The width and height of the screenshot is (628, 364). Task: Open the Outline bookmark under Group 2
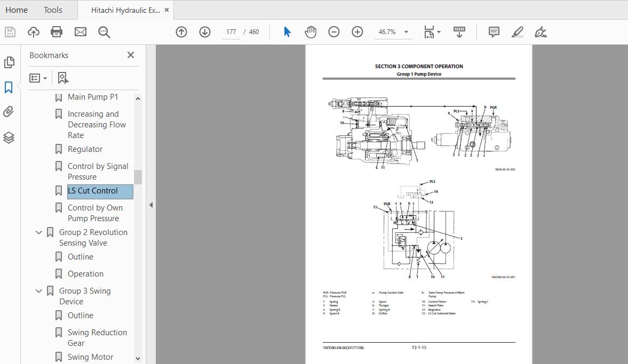81,257
